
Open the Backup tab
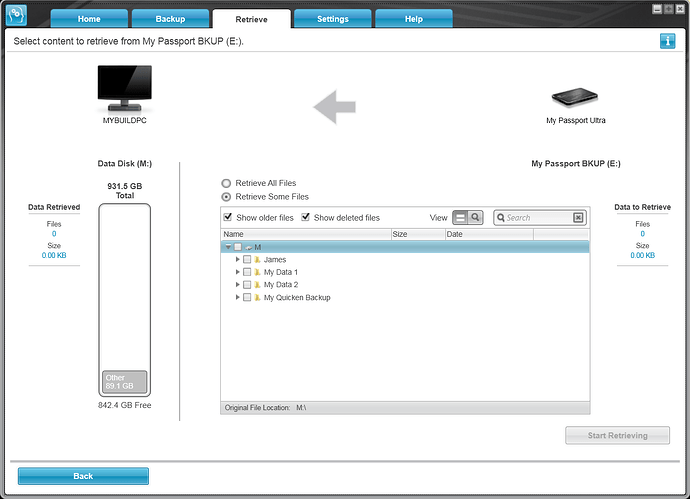(170, 19)
